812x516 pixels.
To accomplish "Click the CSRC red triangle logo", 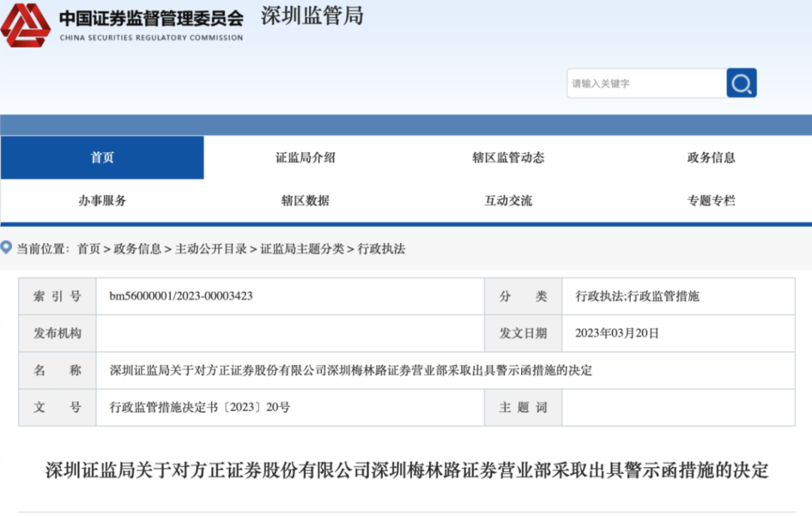I will 26,25.
